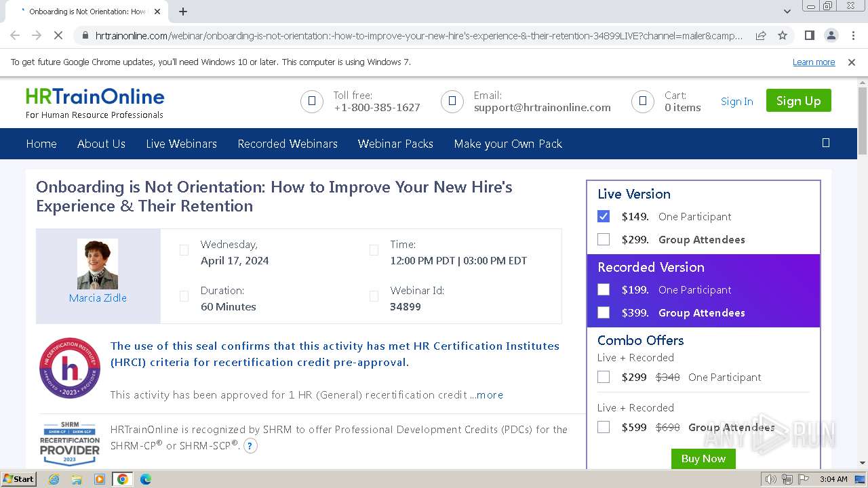Open Marcia Zidle speaker profile link
This screenshot has height=488, width=868.
click(x=98, y=298)
